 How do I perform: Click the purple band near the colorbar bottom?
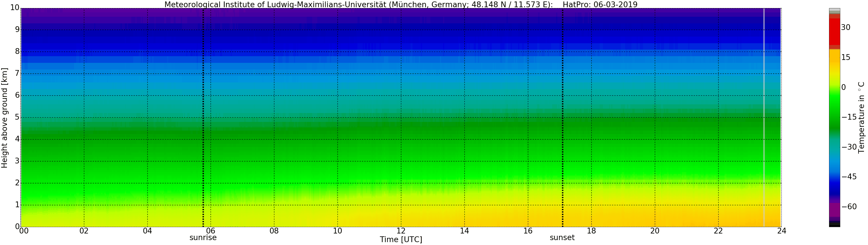click(x=834, y=209)
